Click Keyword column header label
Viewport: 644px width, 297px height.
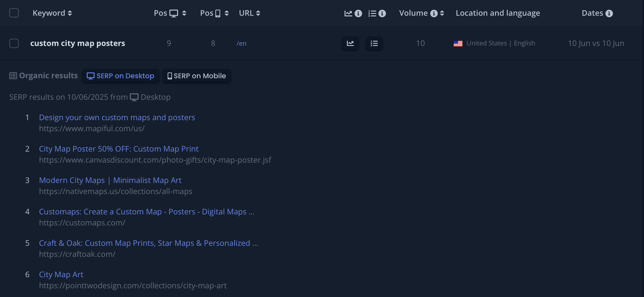(49, 13)
